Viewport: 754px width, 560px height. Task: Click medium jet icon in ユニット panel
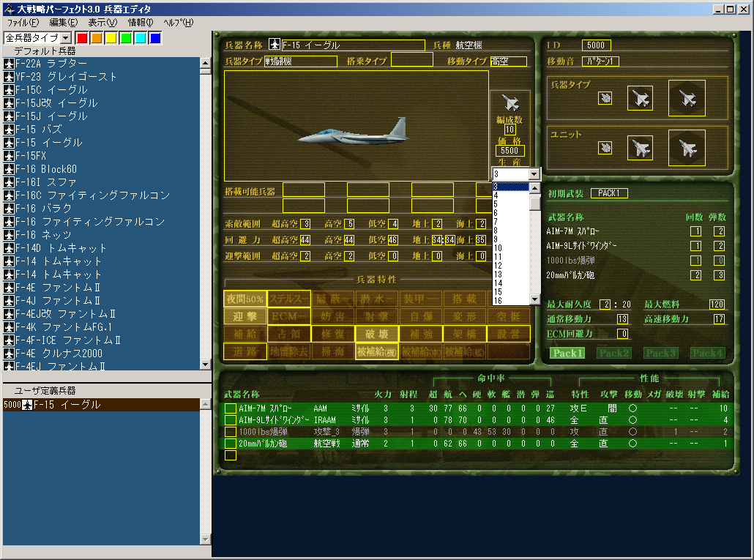pos(640,148)
